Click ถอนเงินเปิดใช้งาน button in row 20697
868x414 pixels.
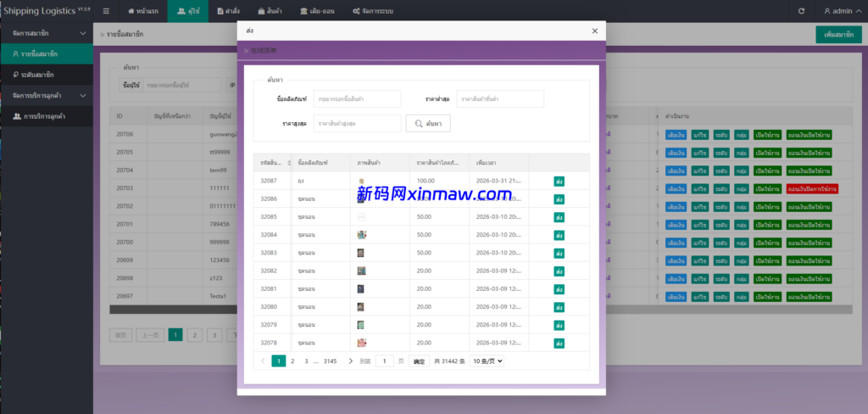coord(809,297)
